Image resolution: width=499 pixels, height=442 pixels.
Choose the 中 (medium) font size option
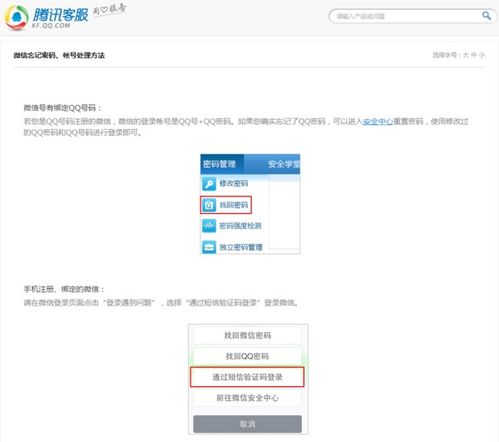tap(474, 55)
